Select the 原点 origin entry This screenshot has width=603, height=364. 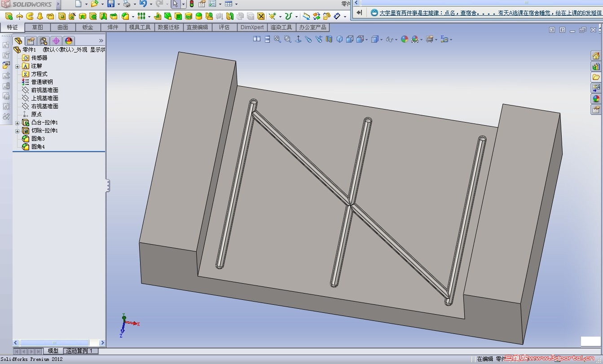click(x=36, y=114)
